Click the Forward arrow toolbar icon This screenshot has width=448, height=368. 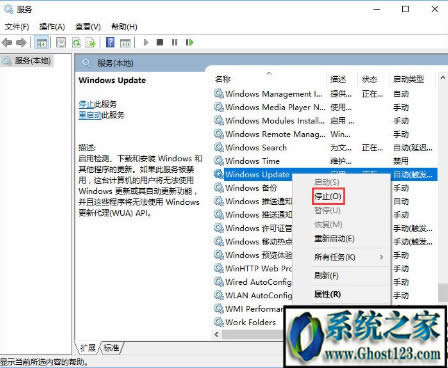[x=21, y=42]
